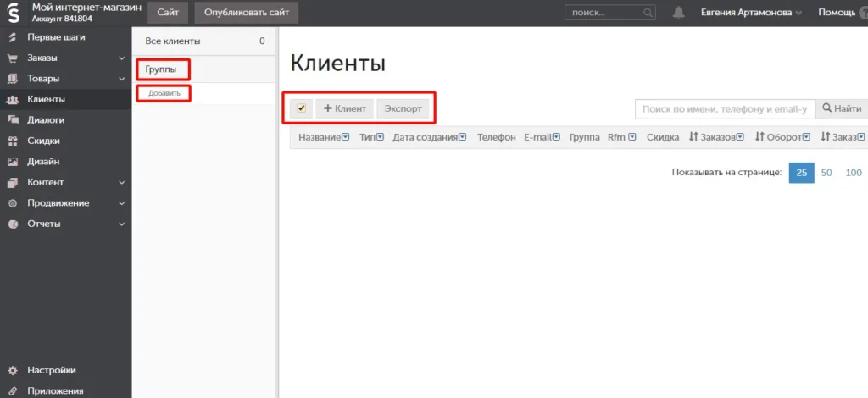Click the Клиенты people icon
The image size is (868, 398).
coord(12,100)
